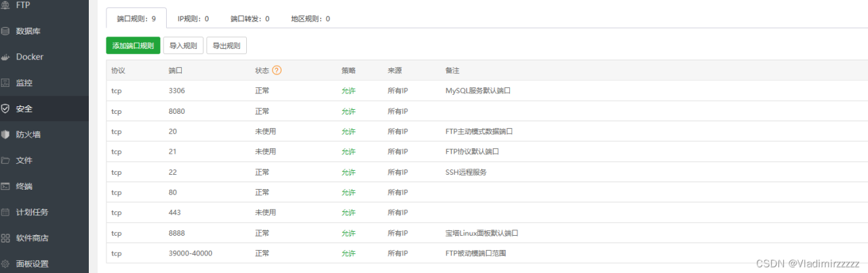868x273 pixels.
Task: Click the 导入规则 button
Action: pyautogui.click(x=183, y=45)
